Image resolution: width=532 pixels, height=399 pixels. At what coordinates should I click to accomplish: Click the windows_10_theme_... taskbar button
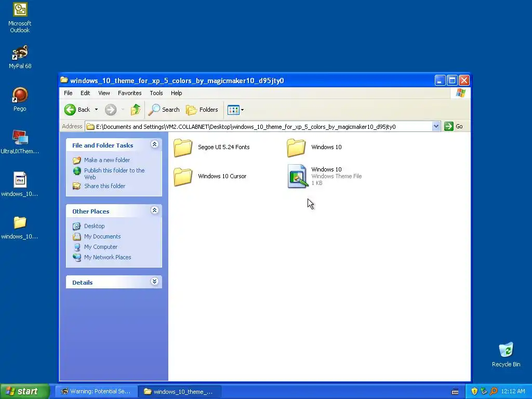(180, 392)
